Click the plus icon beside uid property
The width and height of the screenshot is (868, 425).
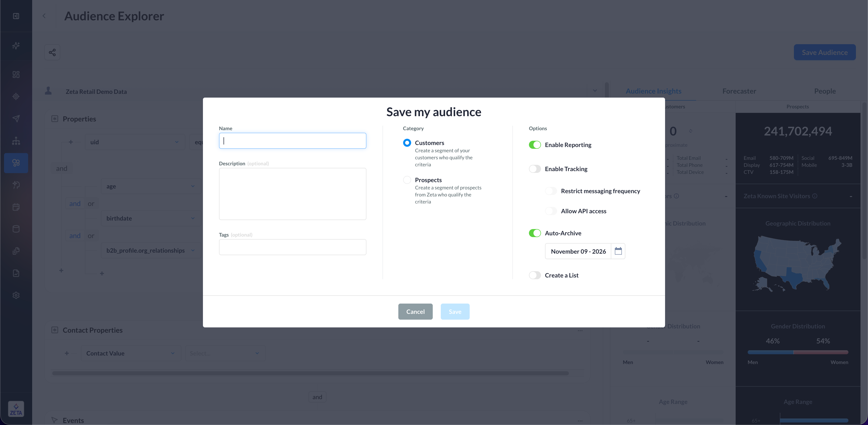click(71, 142)
